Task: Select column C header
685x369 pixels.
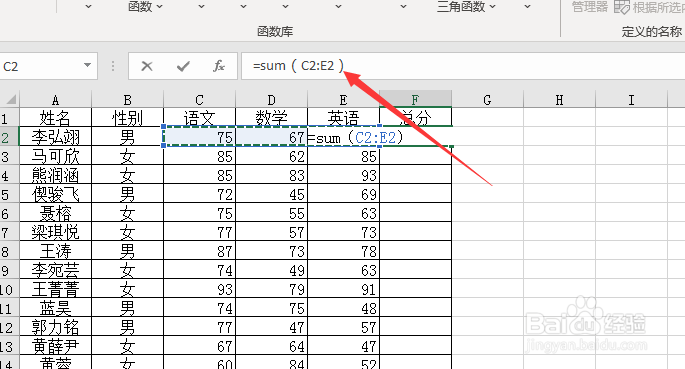Action: click(199, 100)
